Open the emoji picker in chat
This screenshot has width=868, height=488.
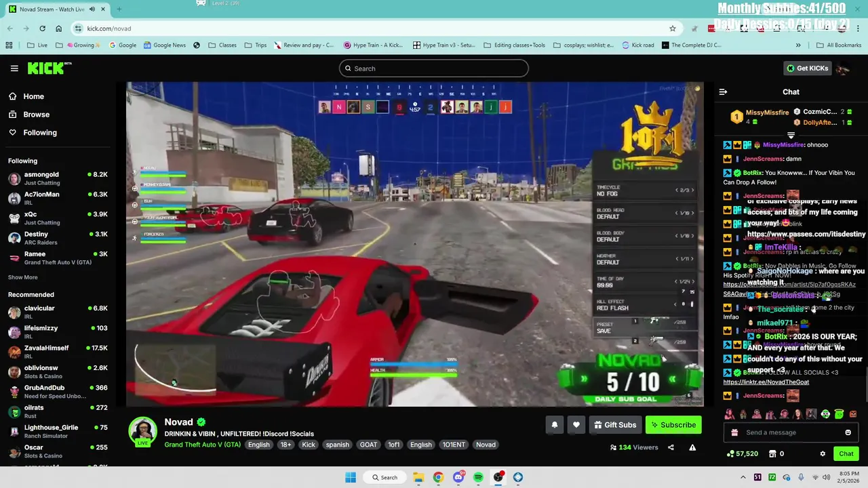(x=848, y=432)
